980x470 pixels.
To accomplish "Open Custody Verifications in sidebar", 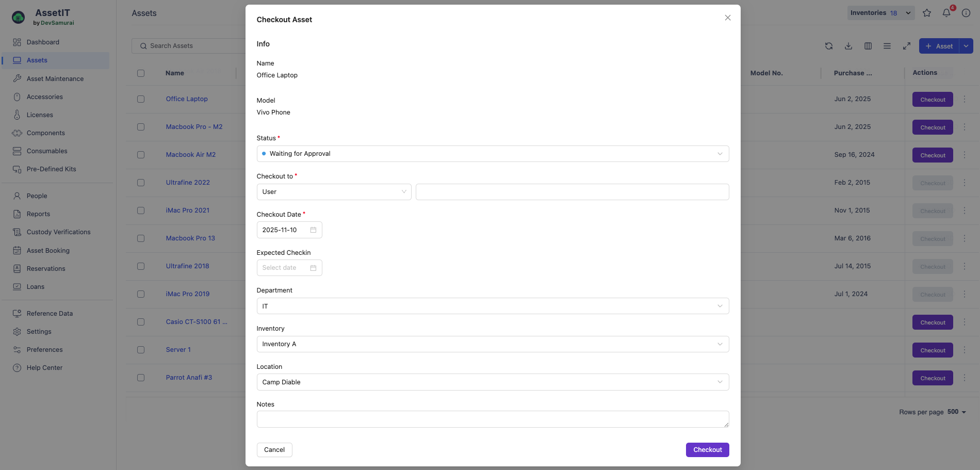I will 58,232.
